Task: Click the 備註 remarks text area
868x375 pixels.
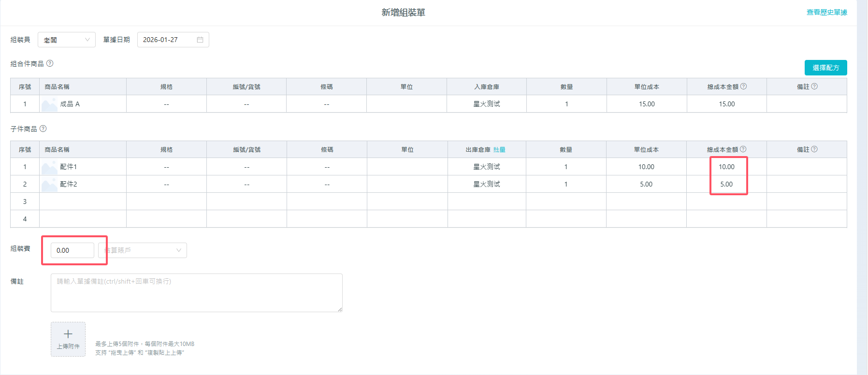Action: (x=196, y=293)
